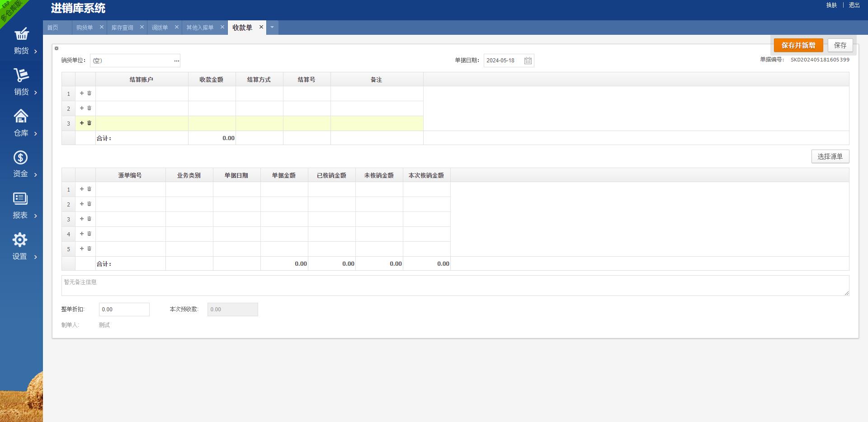The width and height of the screenshot is (868, 422).
Task: Add a row at settlement row 1
Action: click(82, 93)
